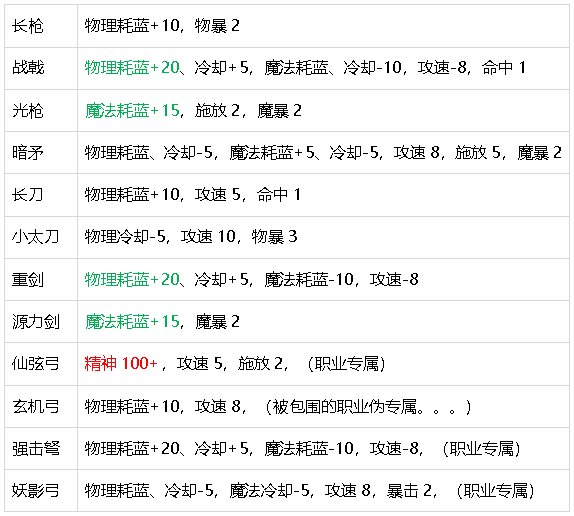Image resolution: width=574 pixels, height=516 pixels.
Task: Click green 魔法耗蓝+15 in 光枪 row
Action: coord(132,110)
